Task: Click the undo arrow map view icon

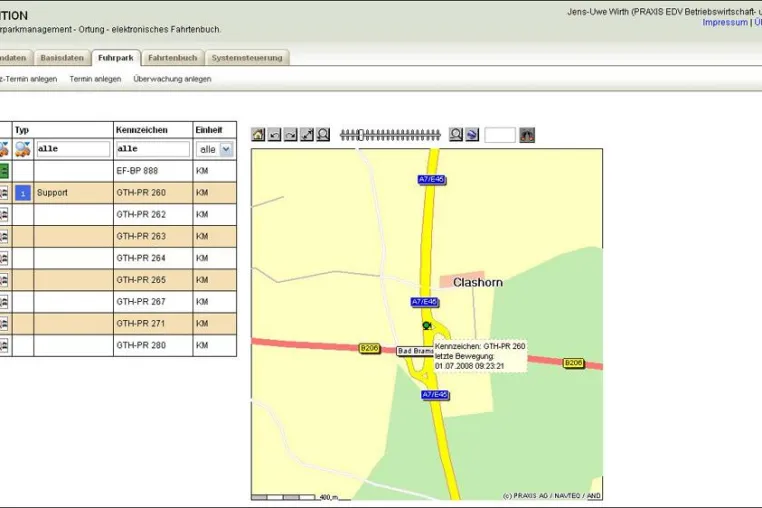Action: [275, 135]
